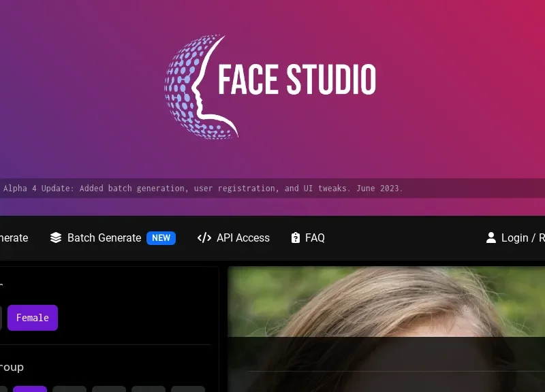Screen dimensions: 545x392
Task: Click the API Access code icon
Action: click(x=204, y=238)
